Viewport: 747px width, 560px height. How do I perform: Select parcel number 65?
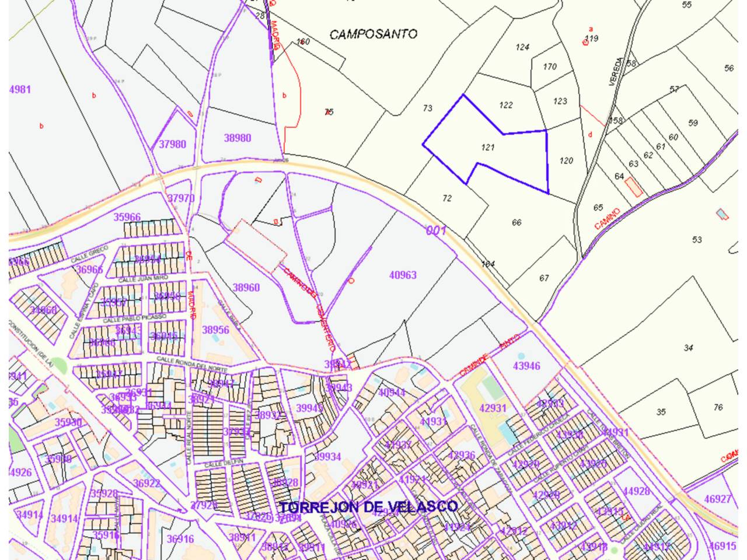[598, 207]
